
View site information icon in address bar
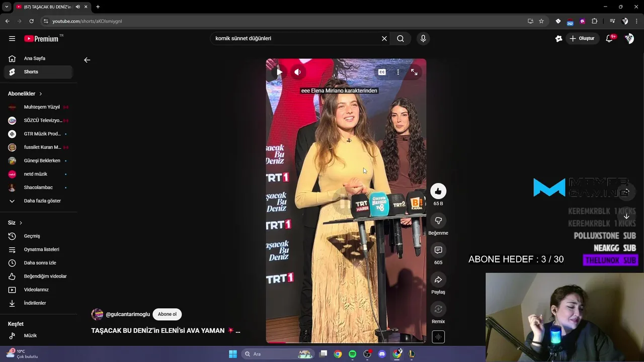click(x=46, y=21)
